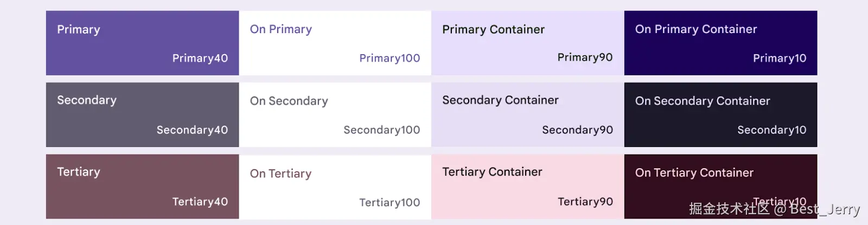Click the Primary100 tone label text
Screen dimensions: 868x225
tap(390, 58)
